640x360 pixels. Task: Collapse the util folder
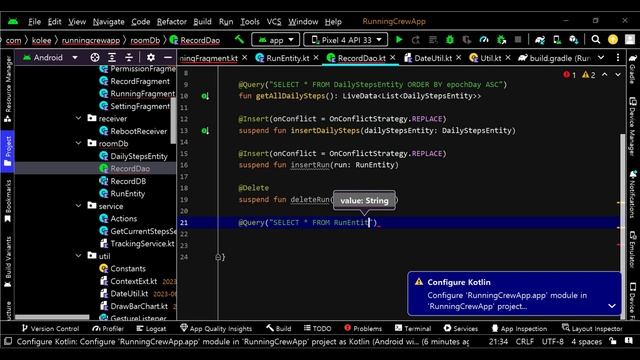(x=78, y=256)
